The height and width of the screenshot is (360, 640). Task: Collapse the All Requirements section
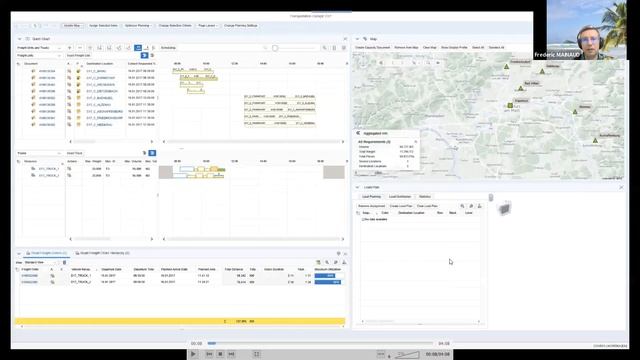point(416,142)
